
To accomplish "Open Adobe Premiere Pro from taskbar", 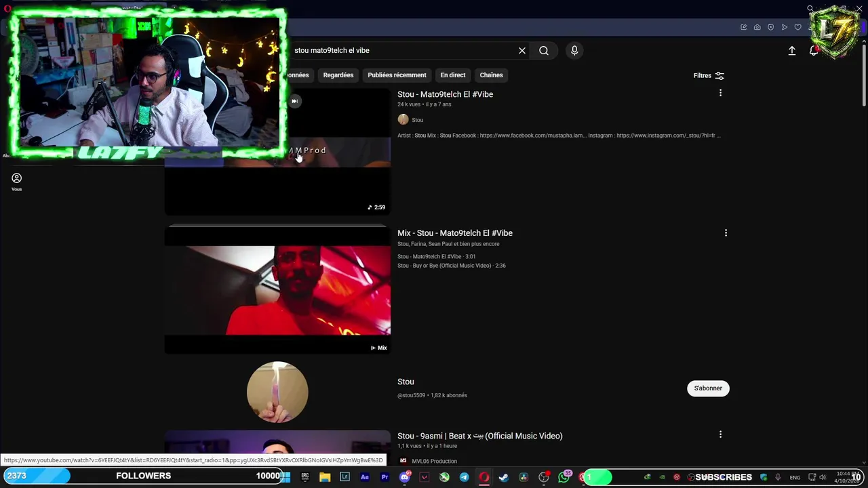I will point(384,477).
